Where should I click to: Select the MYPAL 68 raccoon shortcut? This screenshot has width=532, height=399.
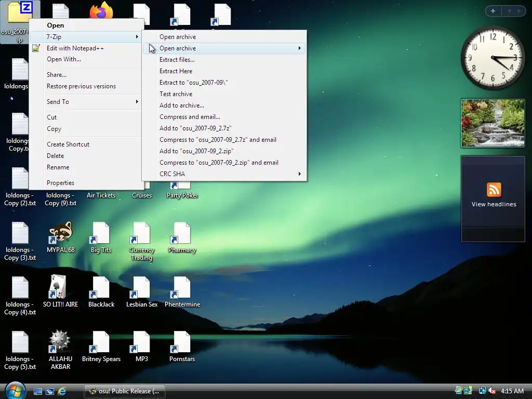pyautogui.click(x=60, y=237)
